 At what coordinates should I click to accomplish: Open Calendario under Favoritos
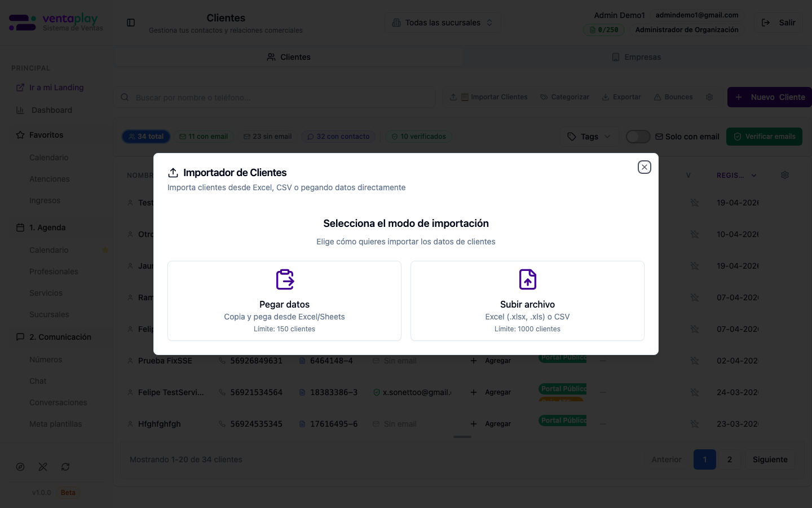(49, 157)
